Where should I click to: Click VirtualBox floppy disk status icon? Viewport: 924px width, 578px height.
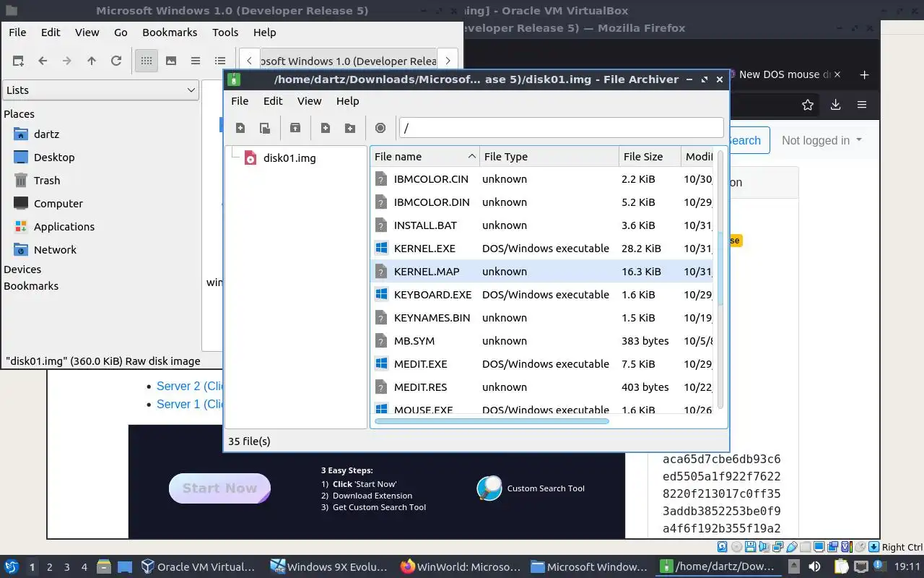[x=750, y=547]
